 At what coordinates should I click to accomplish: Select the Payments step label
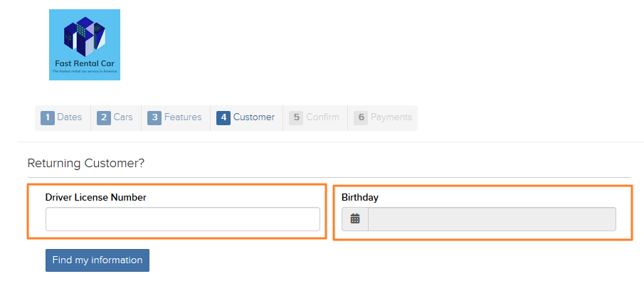[391, 117]
